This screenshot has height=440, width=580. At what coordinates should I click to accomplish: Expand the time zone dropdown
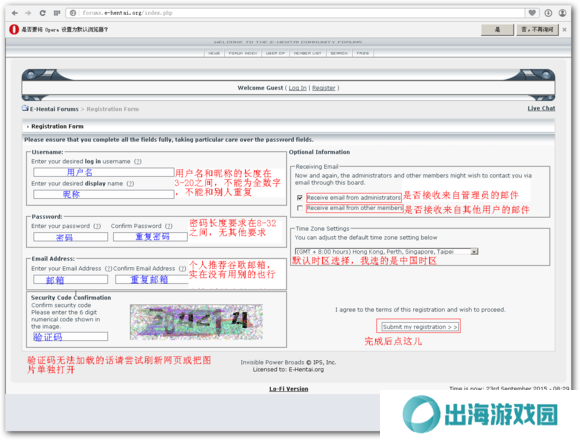coord(474,251)
